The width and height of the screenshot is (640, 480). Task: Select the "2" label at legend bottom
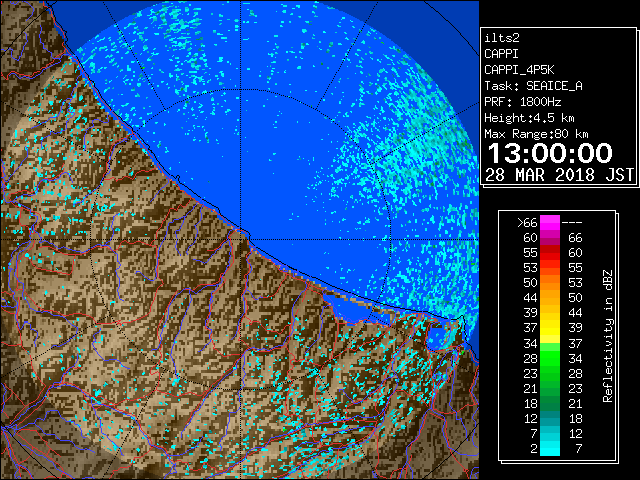pyautogui.click(x=534, y=449)
